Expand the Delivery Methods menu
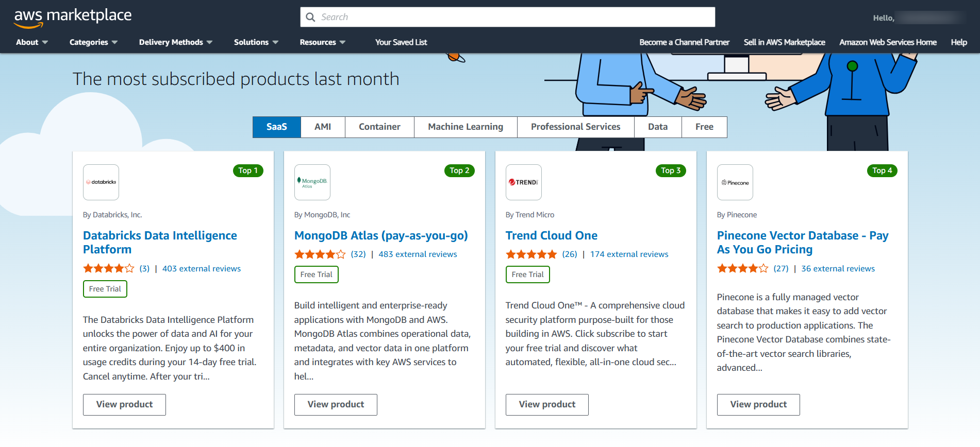980x447 pixels. pos(175,42)
